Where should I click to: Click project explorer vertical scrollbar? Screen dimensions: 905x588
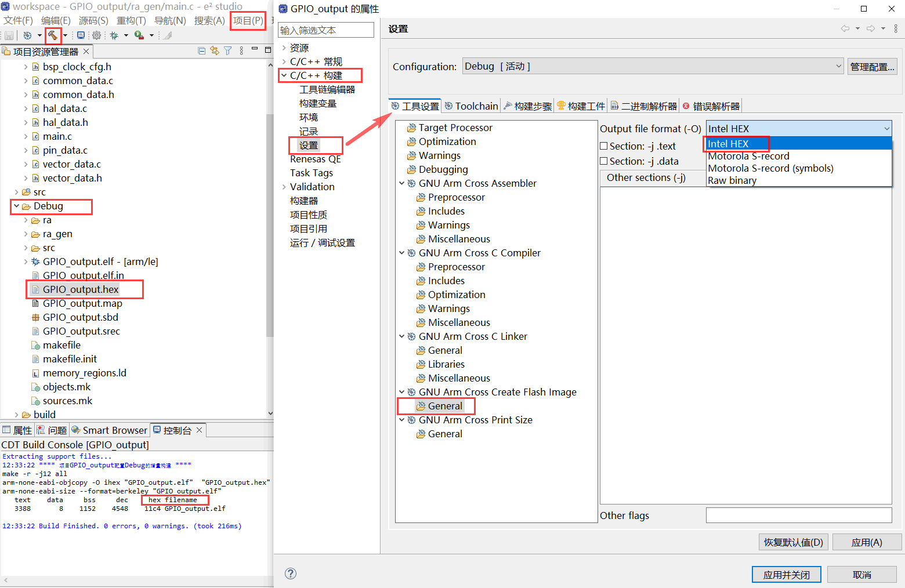(270, 226)
